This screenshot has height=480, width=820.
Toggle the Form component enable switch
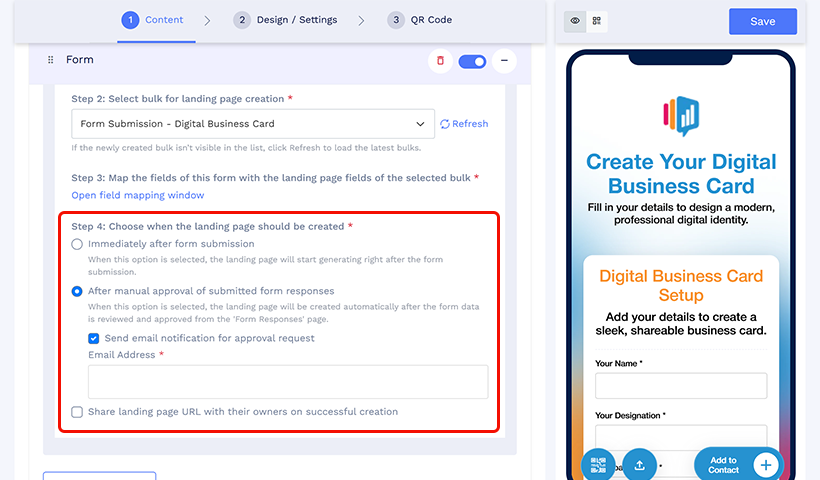click(x=472, y=61)
